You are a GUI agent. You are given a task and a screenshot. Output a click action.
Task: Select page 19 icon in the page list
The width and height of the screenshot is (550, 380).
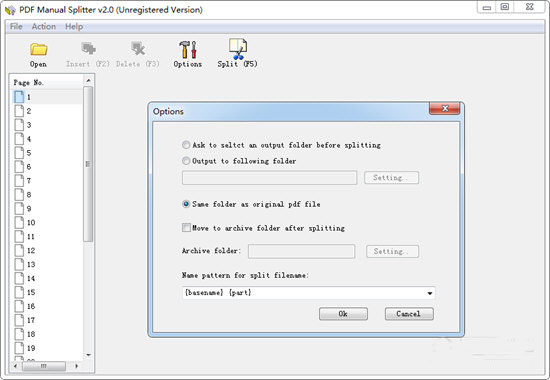coord(19,348)
